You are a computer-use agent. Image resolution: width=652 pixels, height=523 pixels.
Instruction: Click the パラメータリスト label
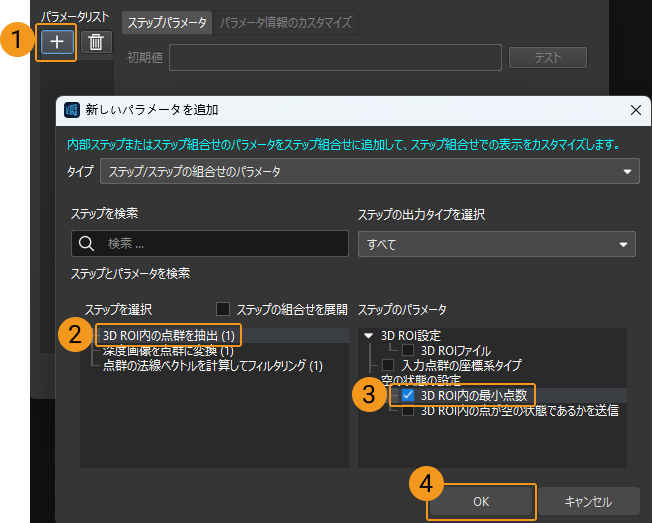click(75, 17)
